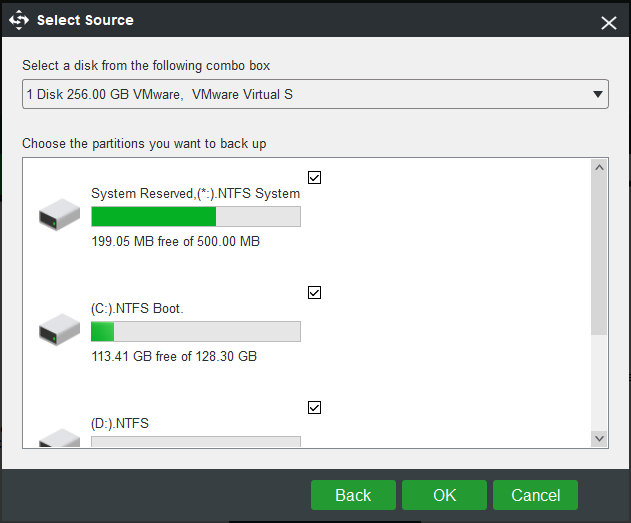
Task: Click the partition list scroll down arrow
Action: pos(599,439)
